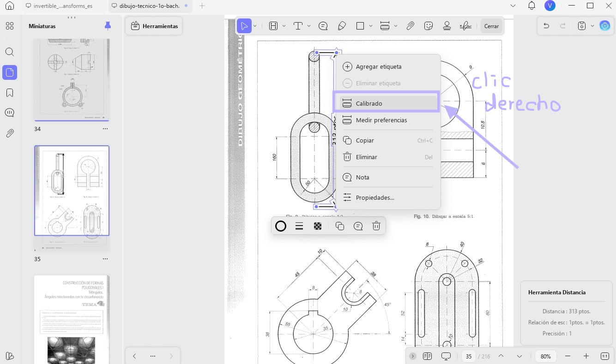Go to the home screen icon
The image size is (616, 364).
click(x=10, y=6)
